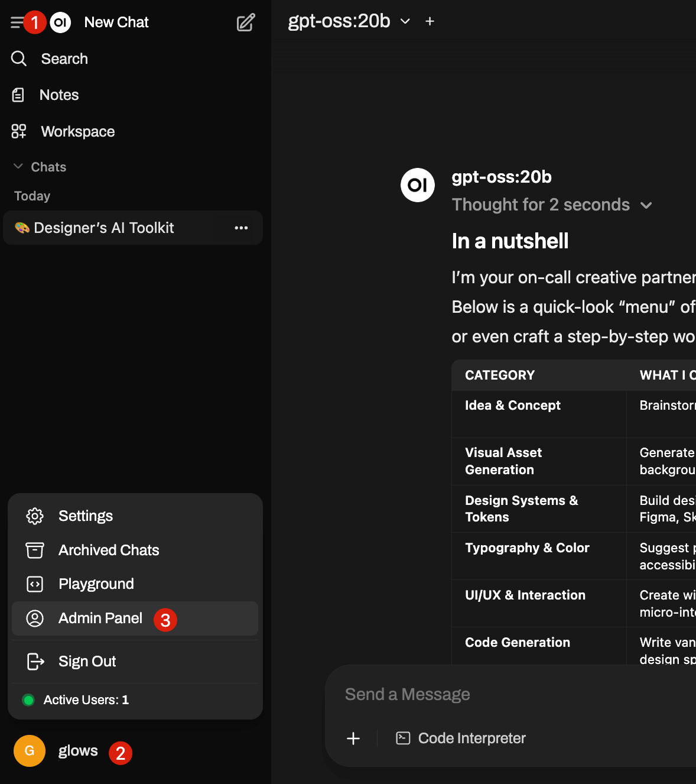Open the Admin Panel menu entry

coord(135,618)
